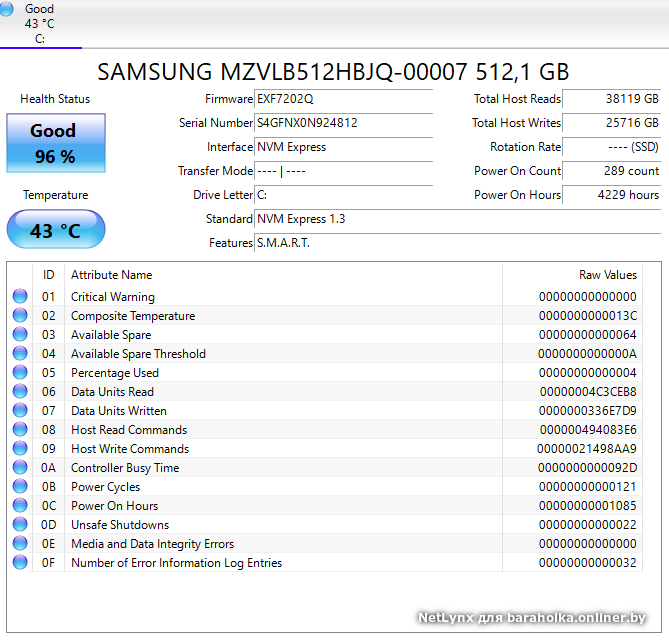Click the status orb for Power Cycles
The width and height of the screenshot is (669, 641).
pyautogui.click(x=20, y=486)
